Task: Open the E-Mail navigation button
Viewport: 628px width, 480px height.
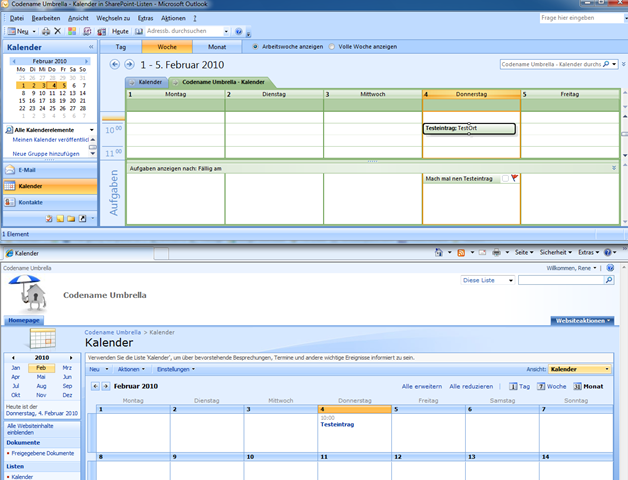Action: 50,170
